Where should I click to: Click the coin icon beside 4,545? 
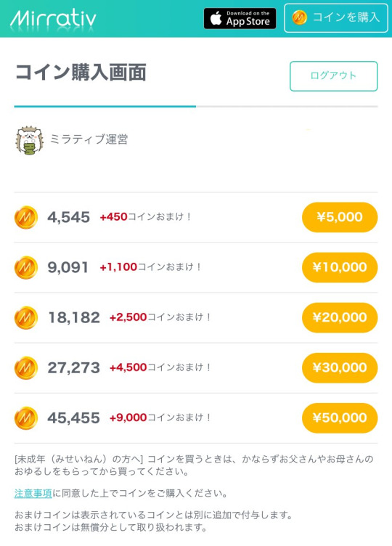26,217
